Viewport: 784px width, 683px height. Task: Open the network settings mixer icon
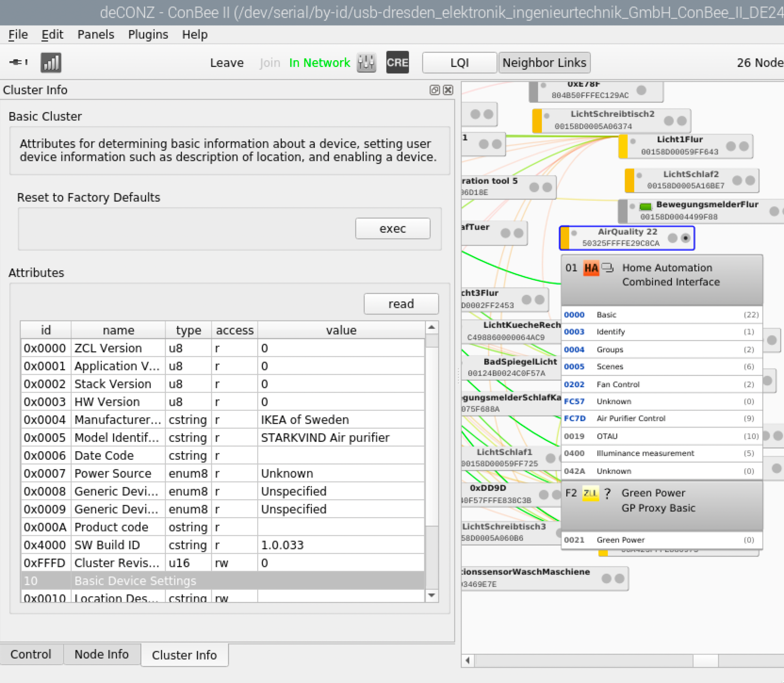366,62
